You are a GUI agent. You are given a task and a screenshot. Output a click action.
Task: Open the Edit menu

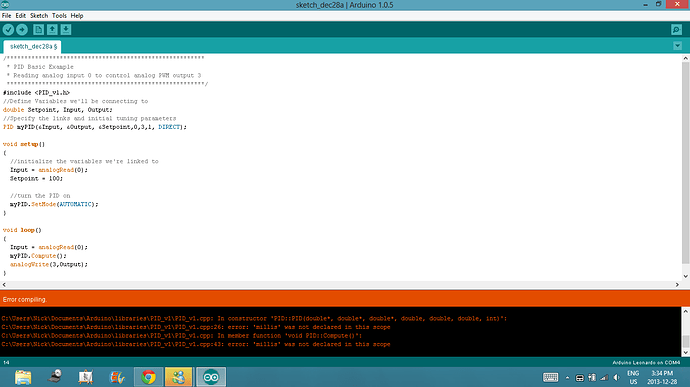[21, 15]
